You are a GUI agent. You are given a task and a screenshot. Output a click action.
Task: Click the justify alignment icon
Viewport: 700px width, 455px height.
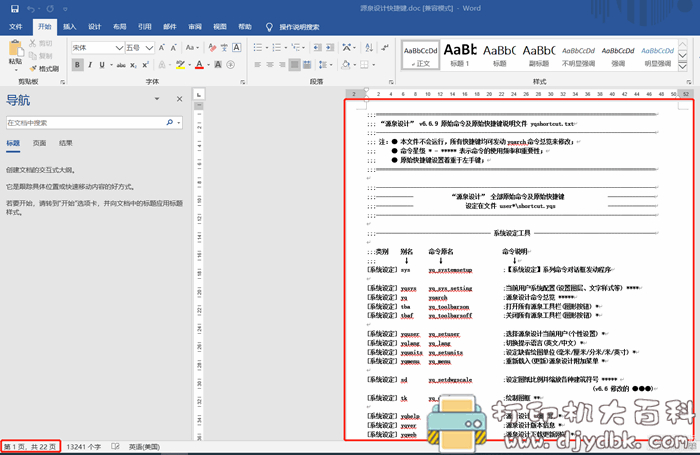(295, 65)
